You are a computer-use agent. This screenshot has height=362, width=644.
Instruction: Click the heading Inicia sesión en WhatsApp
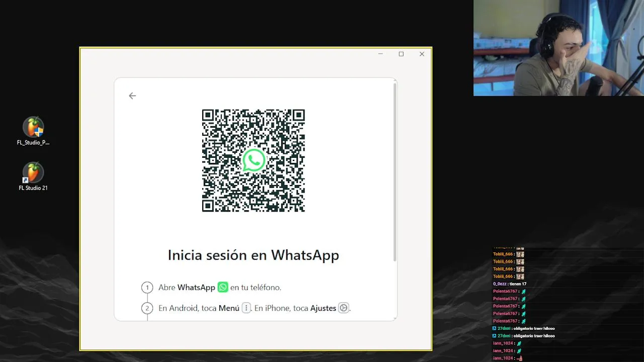point(253,255)
